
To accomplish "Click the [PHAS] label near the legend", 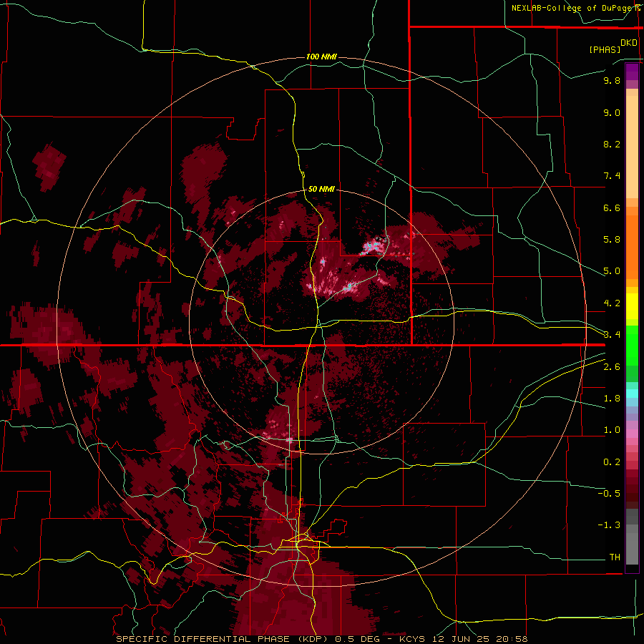I will (x=605, y=49).
